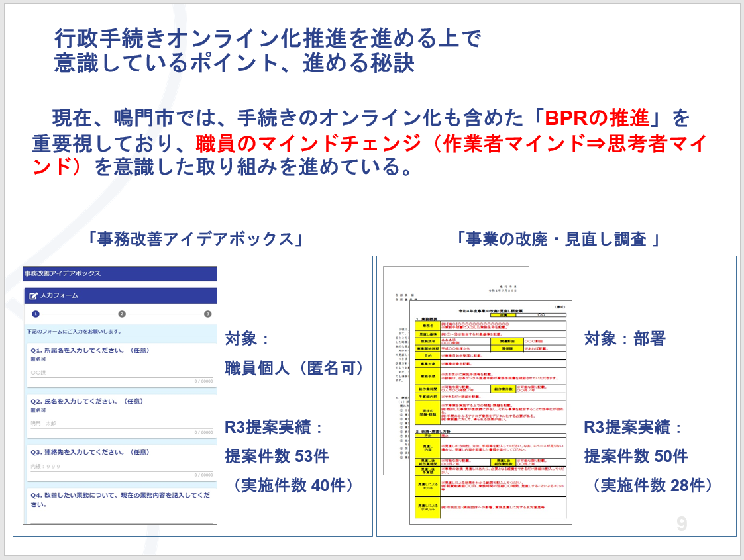Click the Q1 所属名 input field
This screenshot has height=560, width=744.
click(121, 373)
